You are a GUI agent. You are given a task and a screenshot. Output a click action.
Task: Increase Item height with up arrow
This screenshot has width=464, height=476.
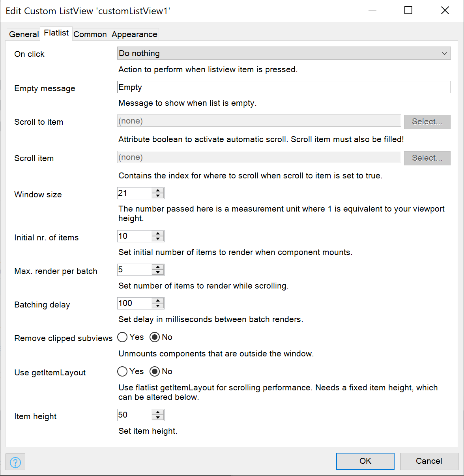click(158, 412)
